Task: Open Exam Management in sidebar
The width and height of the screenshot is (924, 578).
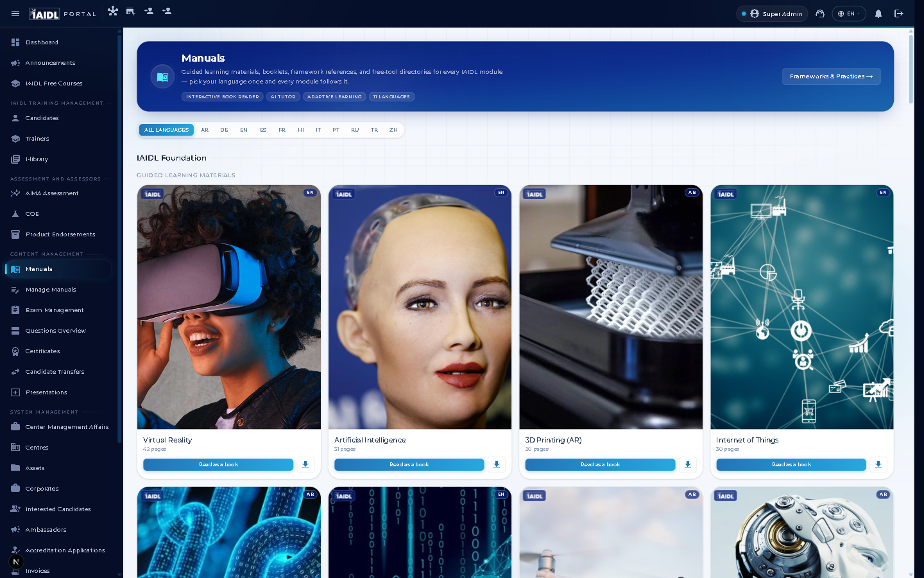Action: coord(58,310)
